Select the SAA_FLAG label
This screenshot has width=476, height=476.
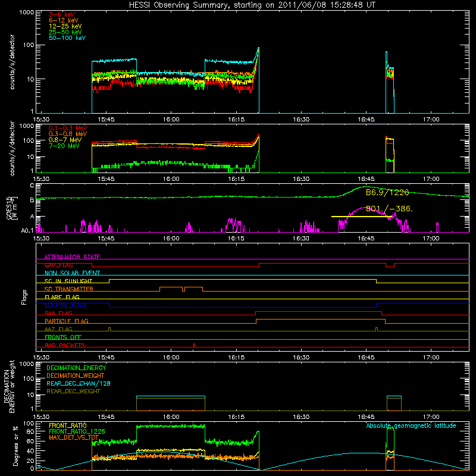[58, 313]
